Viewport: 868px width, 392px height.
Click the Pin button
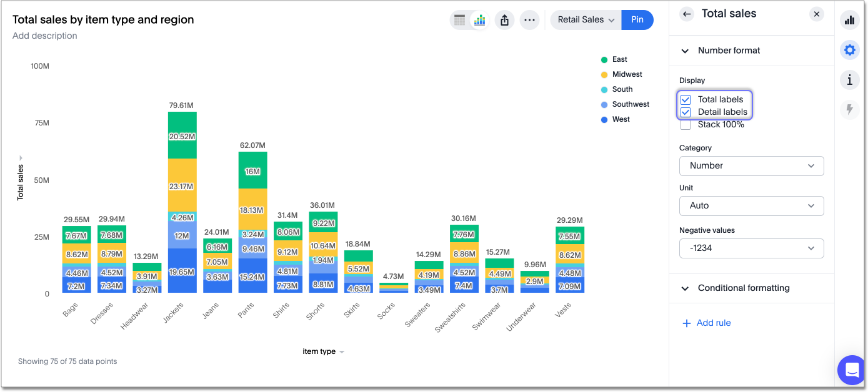coord(637,19)
